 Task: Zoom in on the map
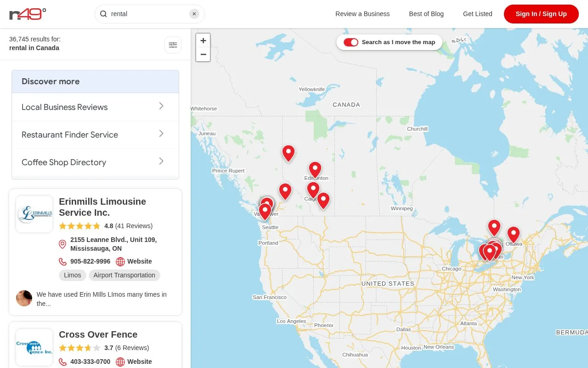point(203,40)
